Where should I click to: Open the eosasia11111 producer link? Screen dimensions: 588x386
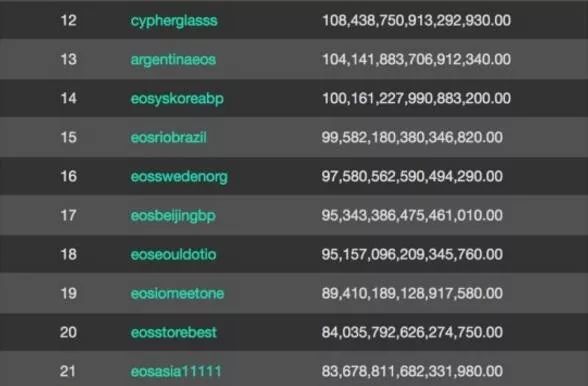click(176, 371)
